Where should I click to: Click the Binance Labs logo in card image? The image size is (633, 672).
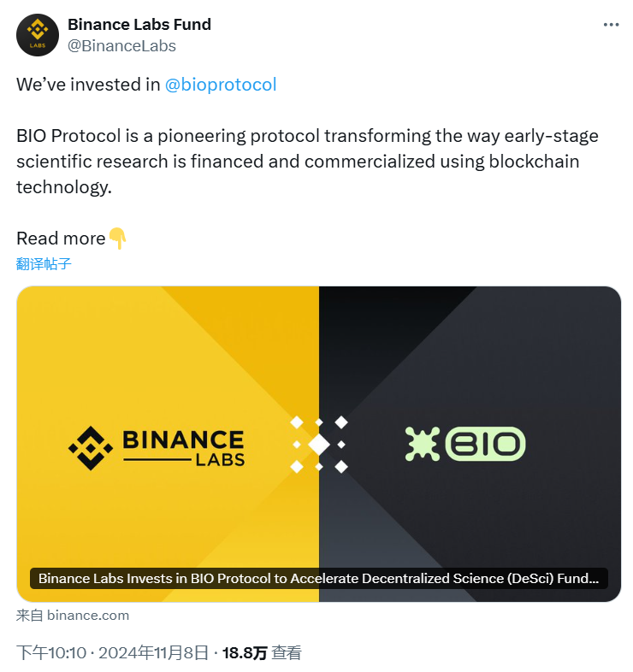(x=157, y=448)
